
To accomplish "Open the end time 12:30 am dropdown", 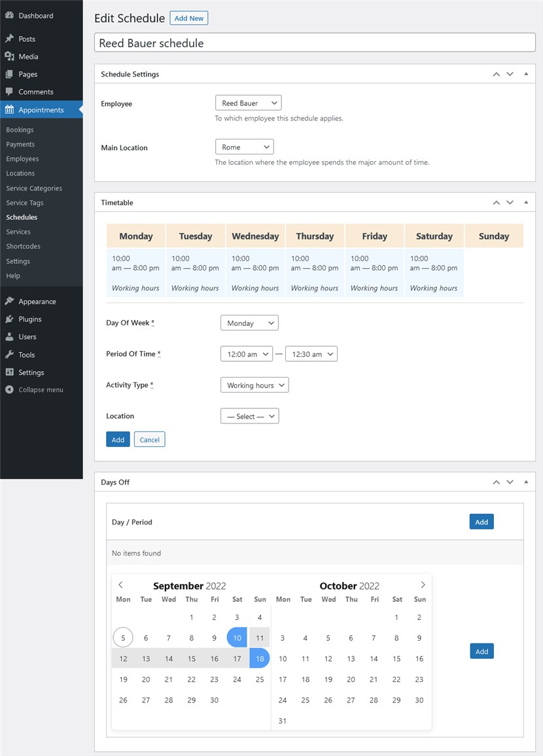I will [x=311, y=354].
